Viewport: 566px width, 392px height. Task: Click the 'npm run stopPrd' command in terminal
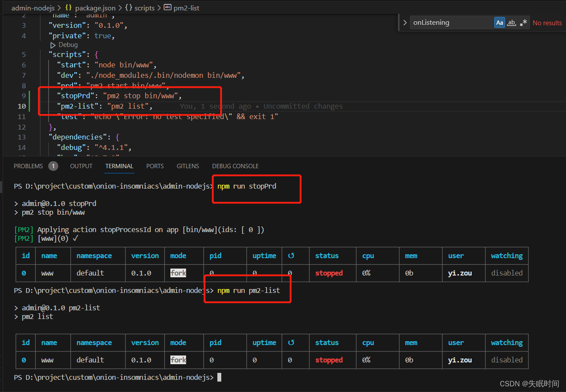click(247, 186)
